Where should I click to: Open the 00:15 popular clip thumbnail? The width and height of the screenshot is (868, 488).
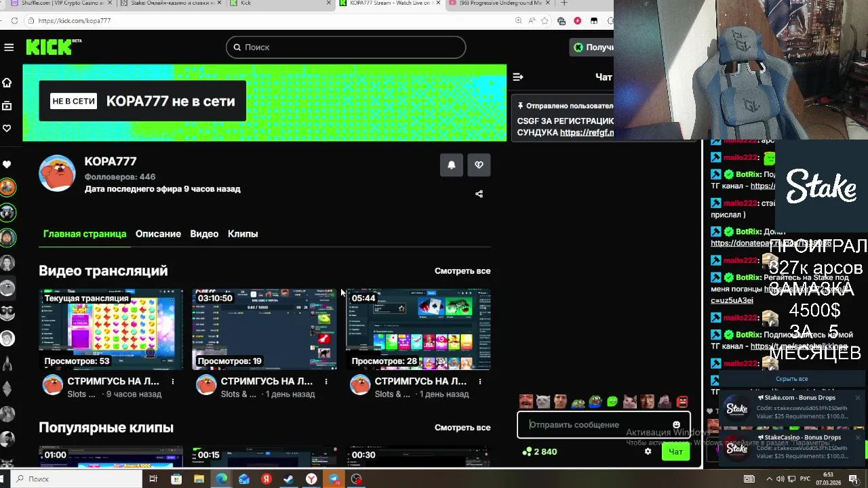coord(264,457)
